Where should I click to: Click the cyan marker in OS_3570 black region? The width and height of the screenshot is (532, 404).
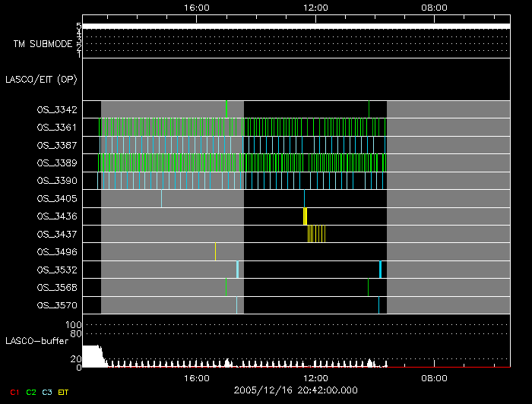pyautogui.click(x=378, y=305)
